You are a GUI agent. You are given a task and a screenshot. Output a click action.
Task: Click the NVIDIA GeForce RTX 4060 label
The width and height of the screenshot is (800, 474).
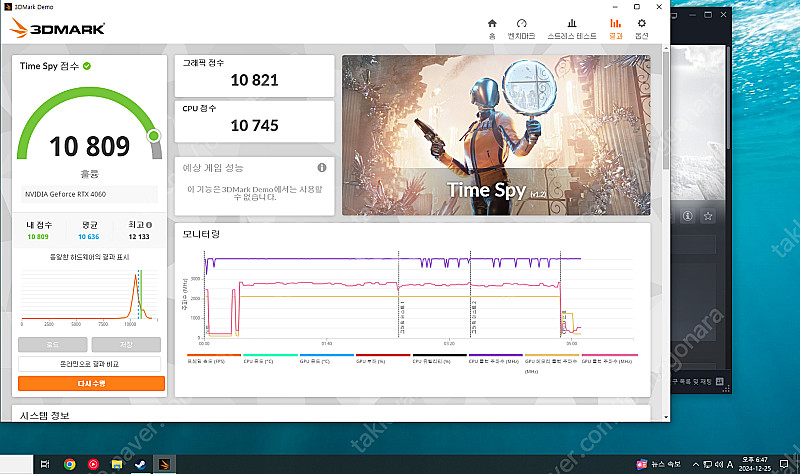(65, 194)
